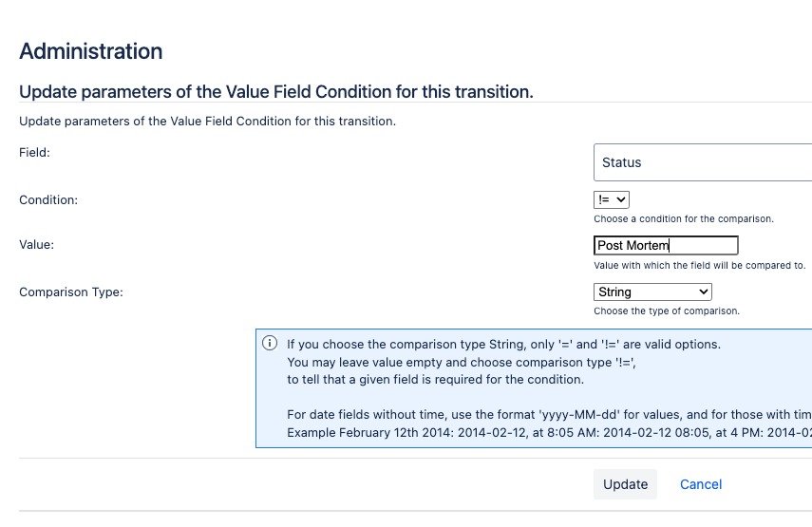Click the 'Condition:' label
This screenshot has width=812, height=527.
pyautogui.click(x=48, y=199)
